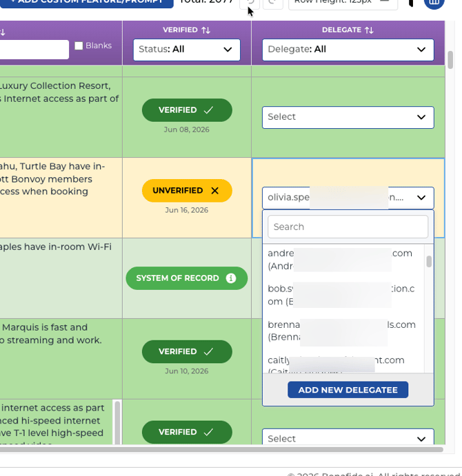
Task: Click the SYSTEM OF RECORD badge
Action: (x=187, y=278)
